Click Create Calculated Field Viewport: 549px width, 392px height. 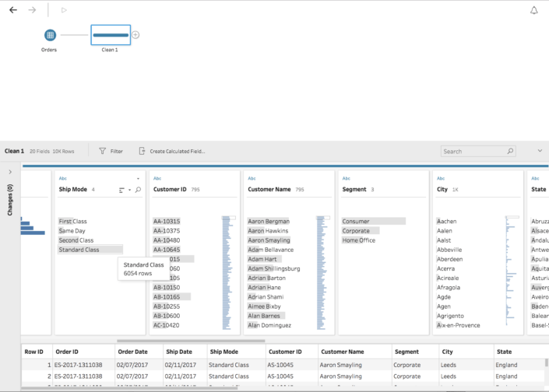(x=171, y=151)
